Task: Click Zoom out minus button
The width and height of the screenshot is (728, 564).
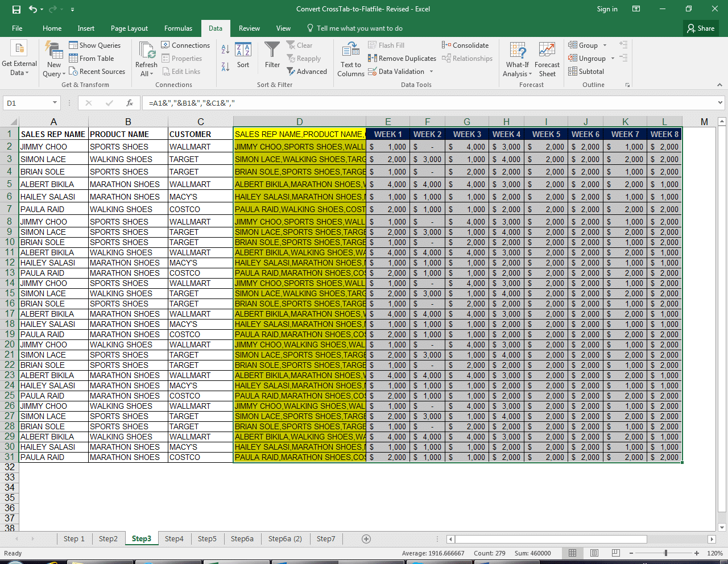Action: coord(631,553)
